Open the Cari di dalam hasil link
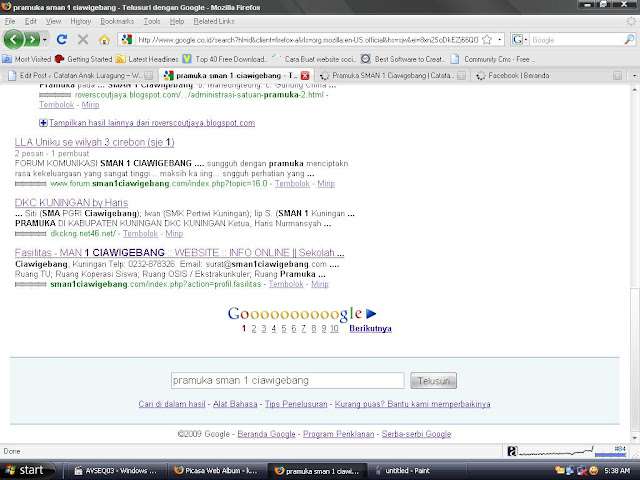Viewport: 640px width, 480px height. click(172, 404)
